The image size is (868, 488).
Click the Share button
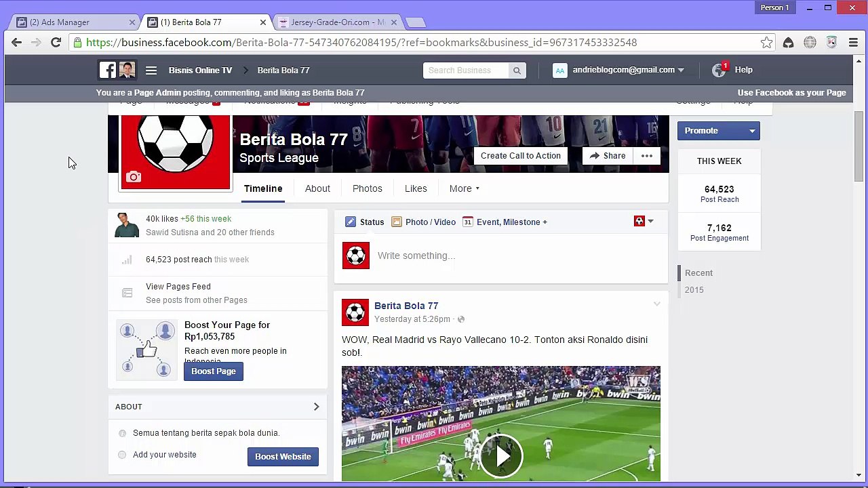click(x=608, y=156)
